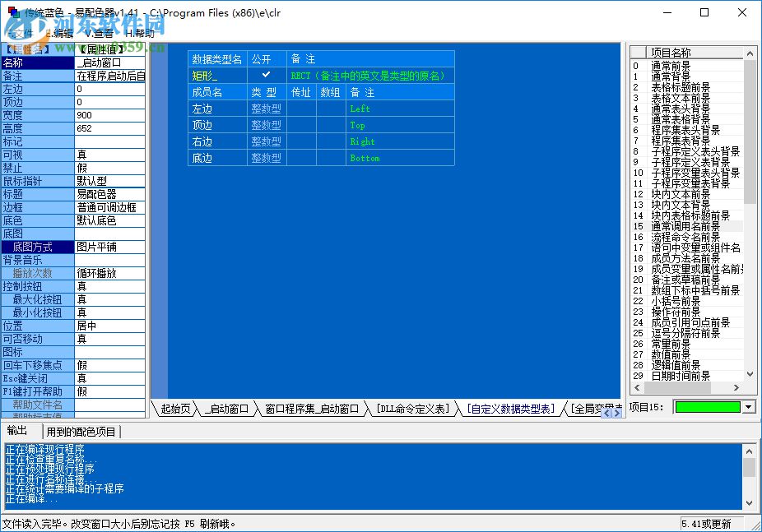
Task: Toggle the 可视 property value from 真
Action: coord(99,155)
